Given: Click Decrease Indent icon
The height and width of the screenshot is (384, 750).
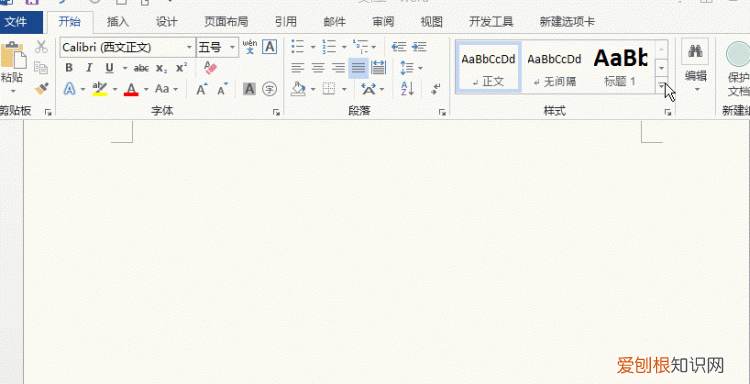Looking at the screenshot, I should [x=398, y=47].
